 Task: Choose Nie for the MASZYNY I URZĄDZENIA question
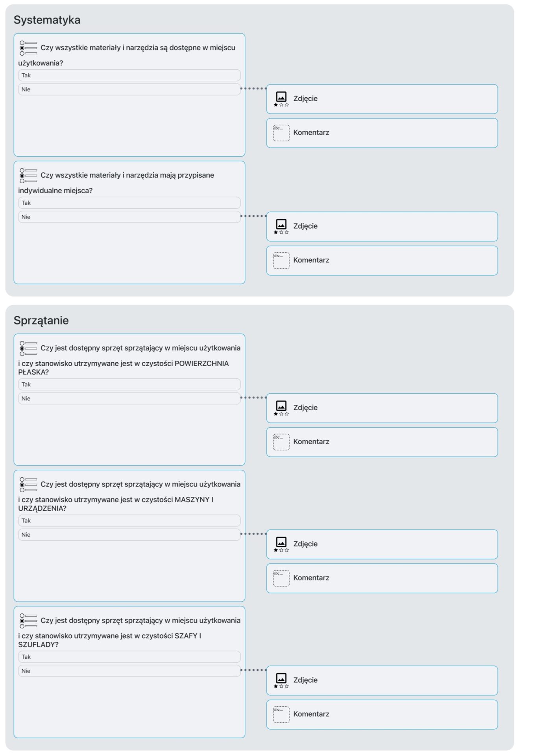(x=129, y=535)
